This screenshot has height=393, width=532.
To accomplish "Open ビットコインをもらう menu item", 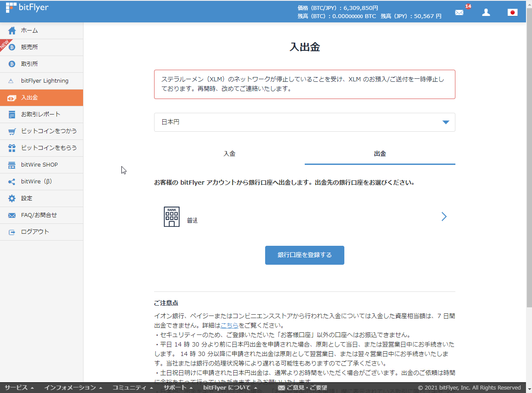I will pyautogui.click(x=41, y=148).
